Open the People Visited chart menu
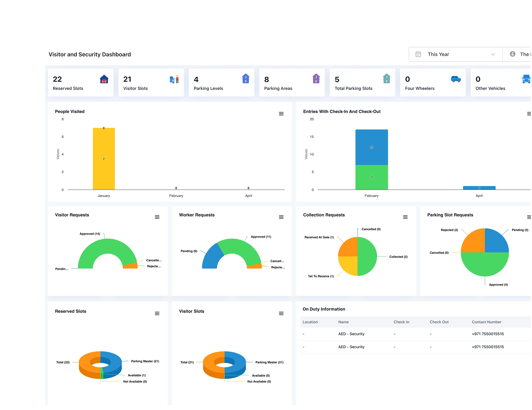This screenshot has height=410, width=532. tap(281, 113)
